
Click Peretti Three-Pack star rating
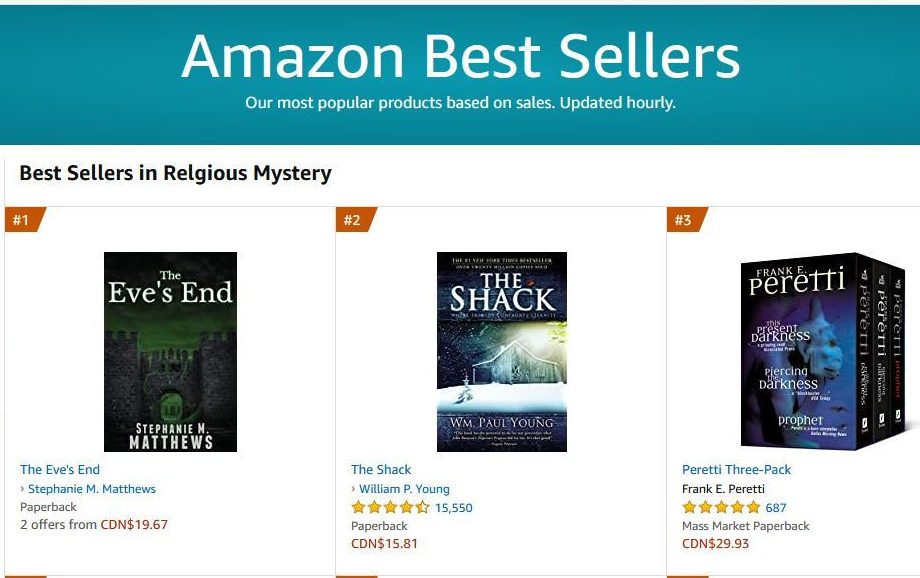[x=721, y=508]
